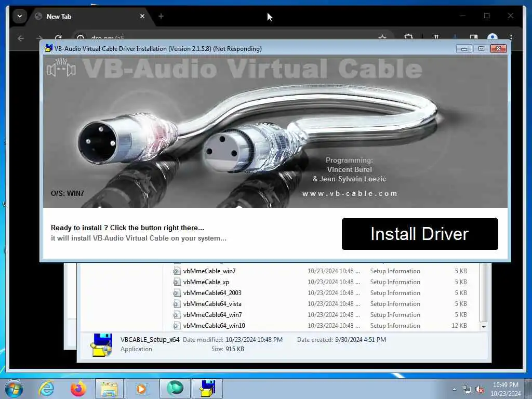Select vbMmeCable_xp file in Explorer
Screen dimensions: 532x399
(x=206, y=282)
